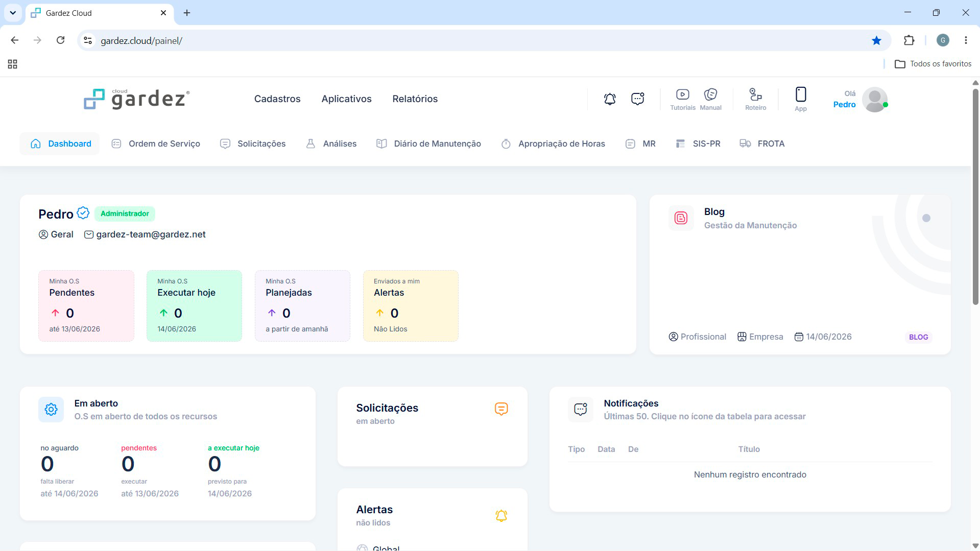Open the browser extensions puzzle icon

[x=909, y=40]
